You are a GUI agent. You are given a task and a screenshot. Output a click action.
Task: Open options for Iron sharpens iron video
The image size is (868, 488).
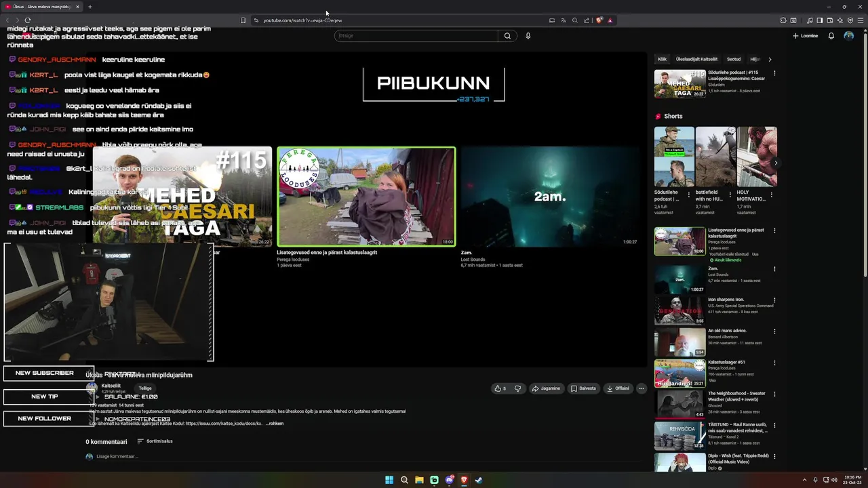click(775, 300)
